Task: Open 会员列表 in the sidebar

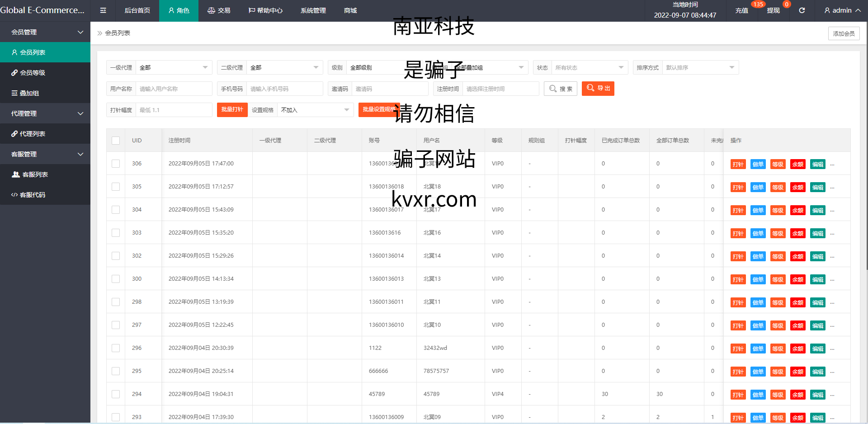Action: tap(45, 52)
